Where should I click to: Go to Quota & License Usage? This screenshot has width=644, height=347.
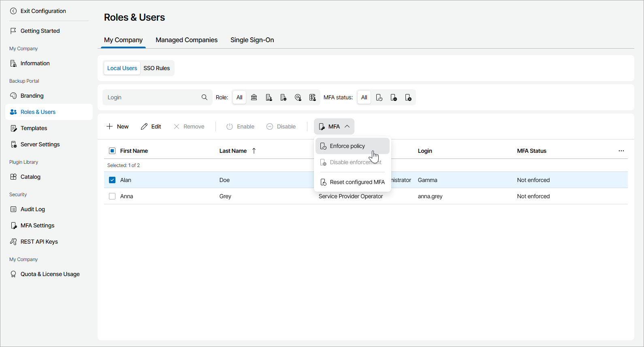tap(50, 274)
